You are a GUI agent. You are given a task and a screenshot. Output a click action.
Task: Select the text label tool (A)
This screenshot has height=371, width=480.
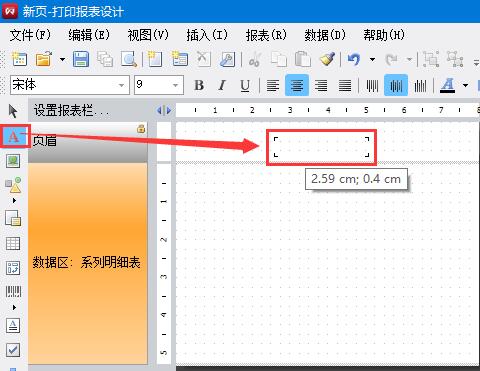pos(13,136)
